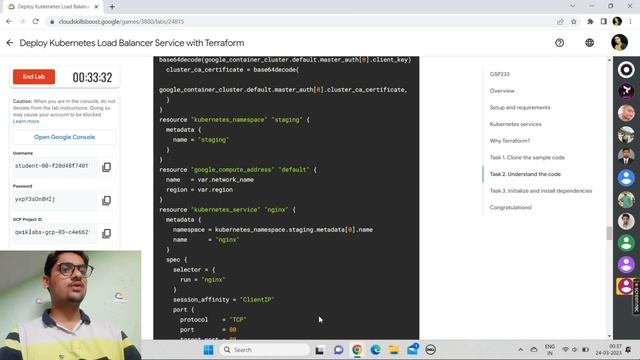Reload the page in Chrome
The height and width of the screenshot is (360, 640).
pos(36,21)
